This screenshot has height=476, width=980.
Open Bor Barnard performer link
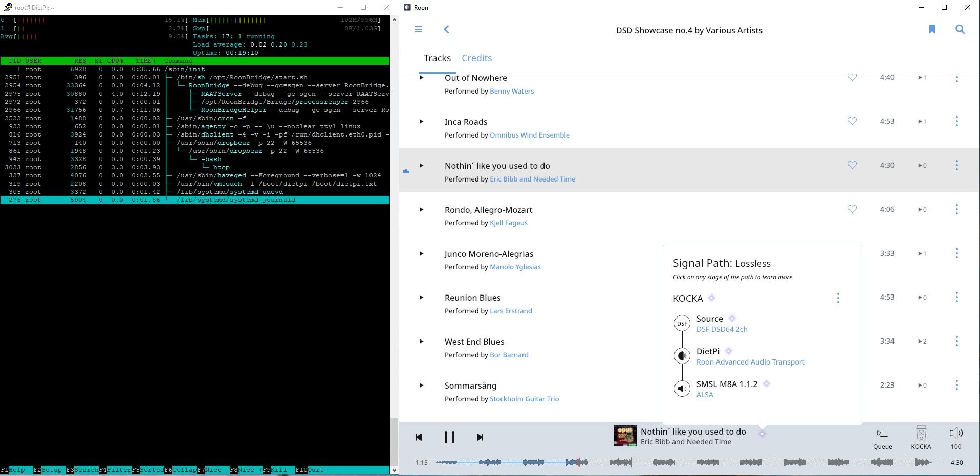[509, 355]
